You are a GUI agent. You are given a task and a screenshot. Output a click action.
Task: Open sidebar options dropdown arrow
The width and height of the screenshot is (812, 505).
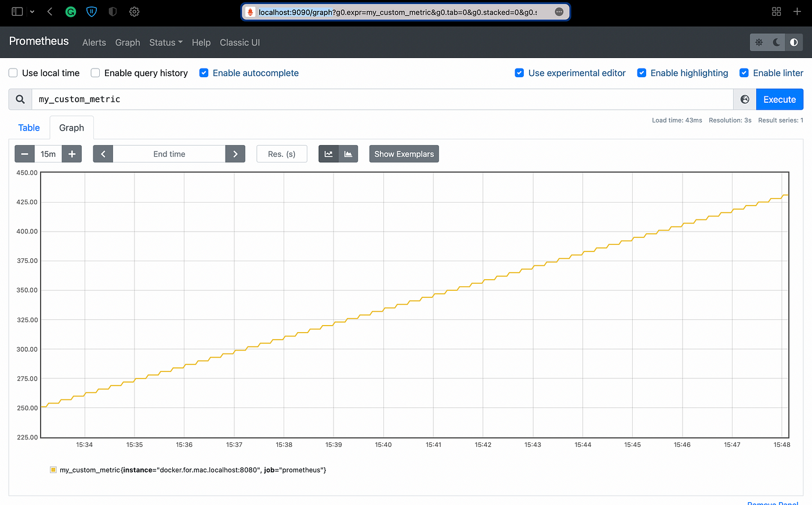32,12
